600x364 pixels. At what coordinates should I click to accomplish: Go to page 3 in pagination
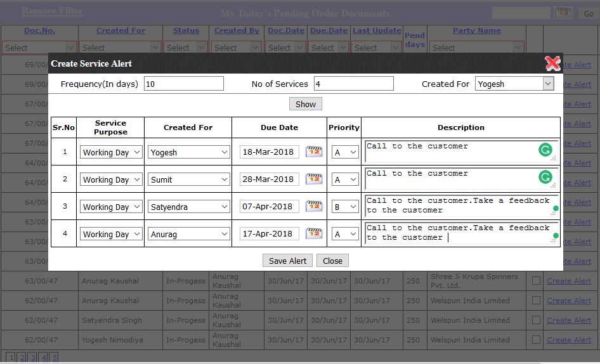pyautogui.click(x=33, y=358)
